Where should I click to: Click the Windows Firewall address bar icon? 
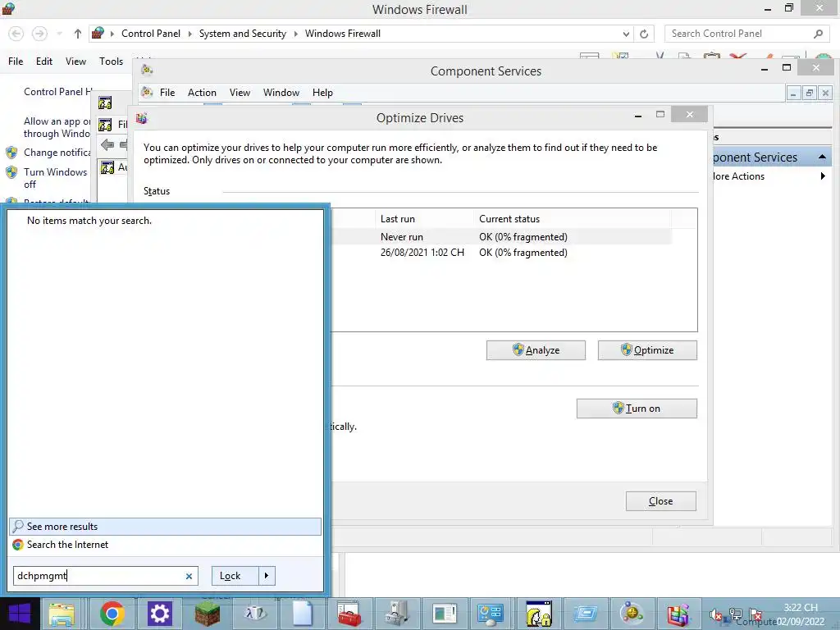tap(98, 33)
